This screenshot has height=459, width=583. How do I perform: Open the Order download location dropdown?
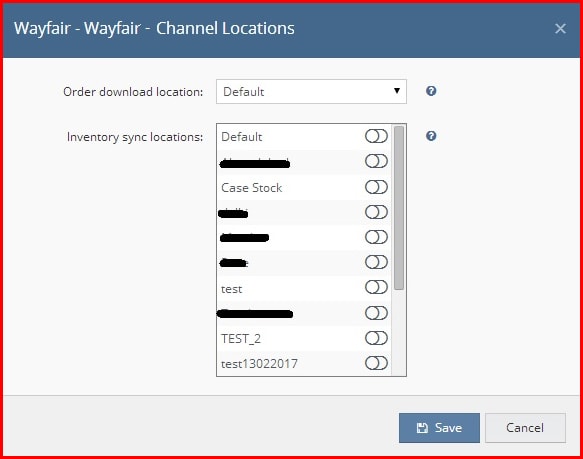(x=311, y=92)
